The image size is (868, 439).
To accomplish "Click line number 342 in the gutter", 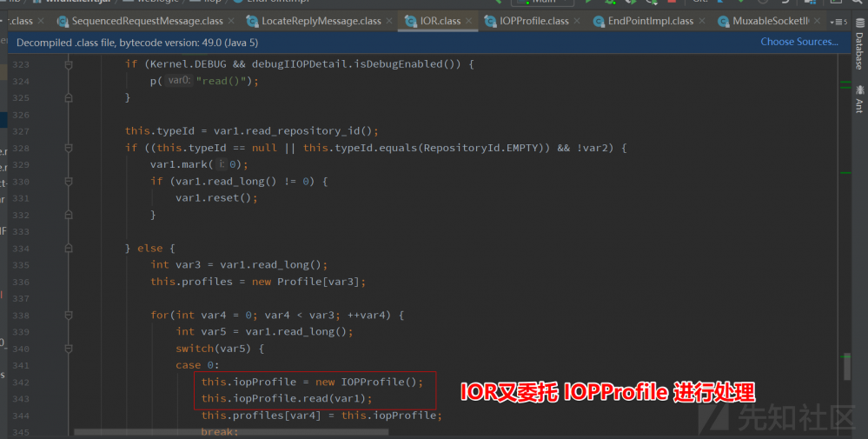I will coord(21,382).
